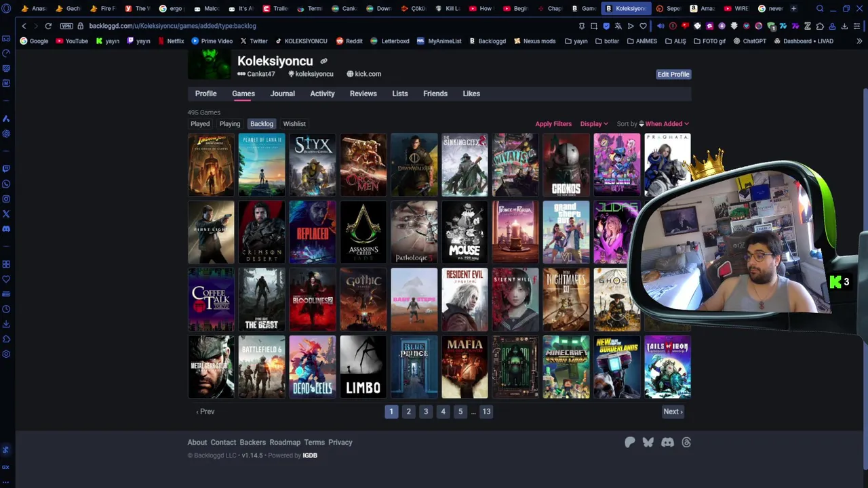Switch to the Friends tab

coord(435,94)
